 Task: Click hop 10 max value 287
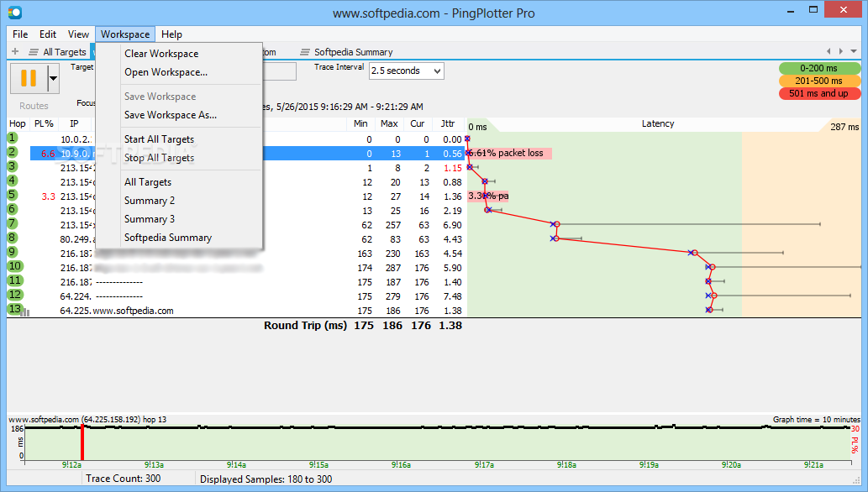pyautogui.click(x=393, y=268)
